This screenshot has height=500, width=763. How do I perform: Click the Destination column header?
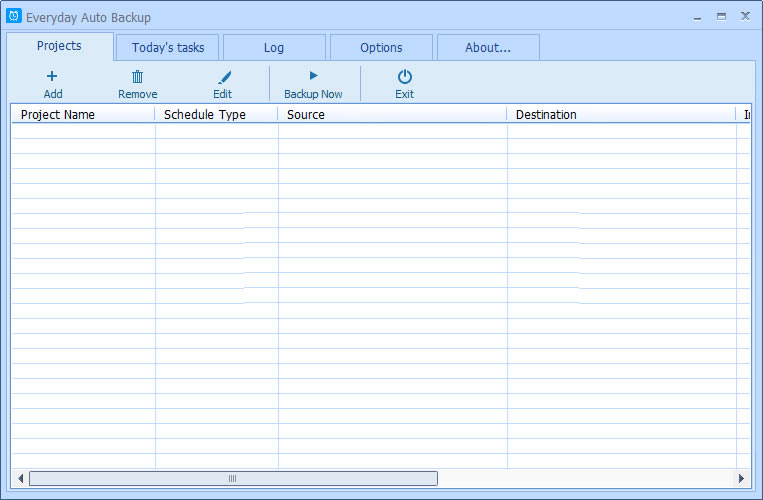point(620,114)
